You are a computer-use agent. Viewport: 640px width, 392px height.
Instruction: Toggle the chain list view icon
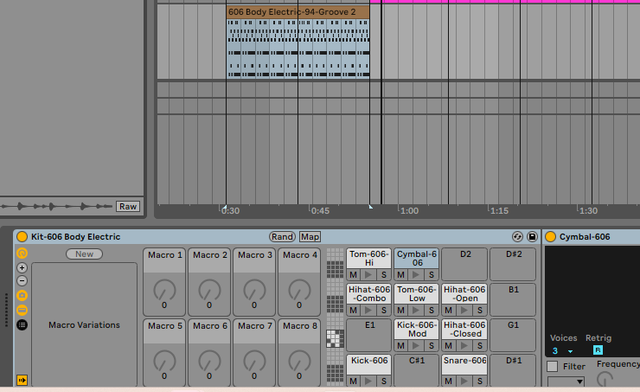(x=22, y=310)
